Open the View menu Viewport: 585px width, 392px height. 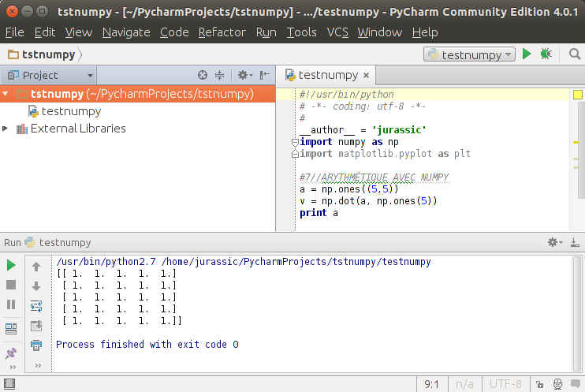tap(79, 32)
